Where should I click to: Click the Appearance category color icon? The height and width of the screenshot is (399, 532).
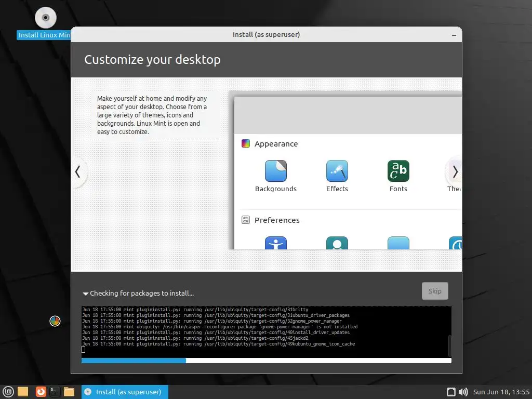click(246, 143)
